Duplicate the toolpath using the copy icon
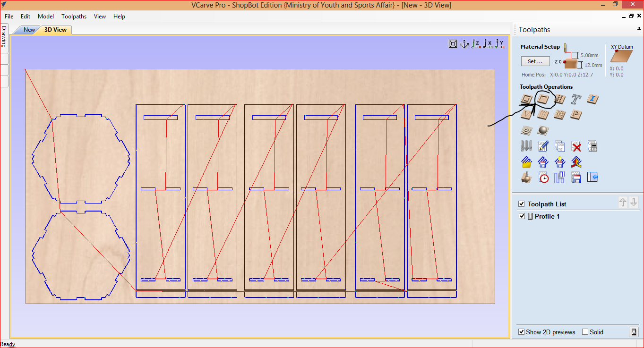This screenshot has height=348, width=644. 560,146
